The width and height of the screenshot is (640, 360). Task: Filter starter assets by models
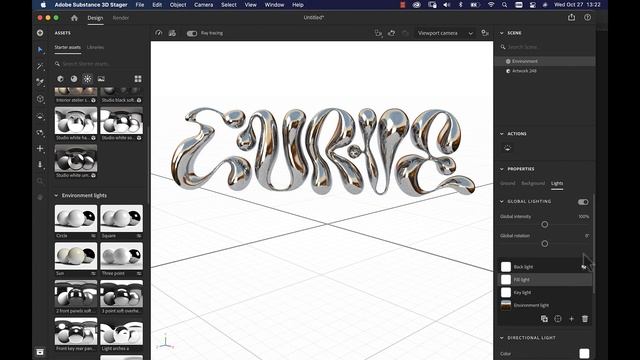click(60, 79)
